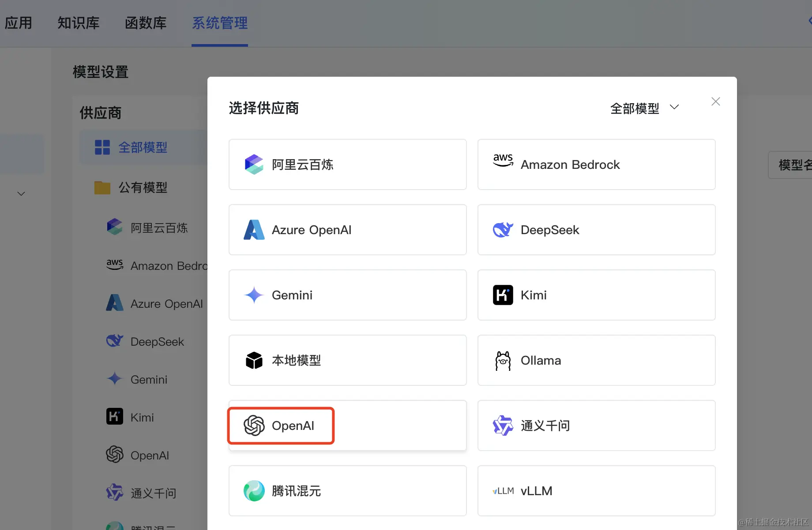This screenshot has width=812, height=530.
Task: Click the Gemini star icon in dialog
Action: (x=254, y=295)
